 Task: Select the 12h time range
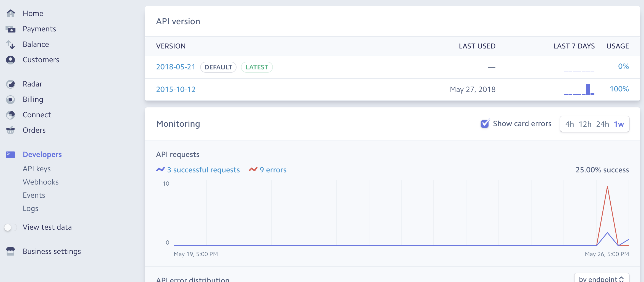585,124
